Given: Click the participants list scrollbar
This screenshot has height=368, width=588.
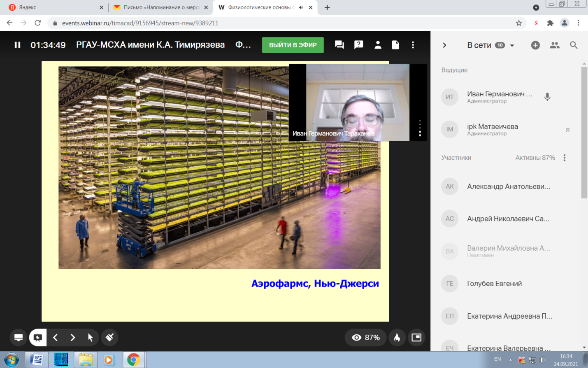Looking at the screenshot, I should pyautogui.click(x=584, y=132).
